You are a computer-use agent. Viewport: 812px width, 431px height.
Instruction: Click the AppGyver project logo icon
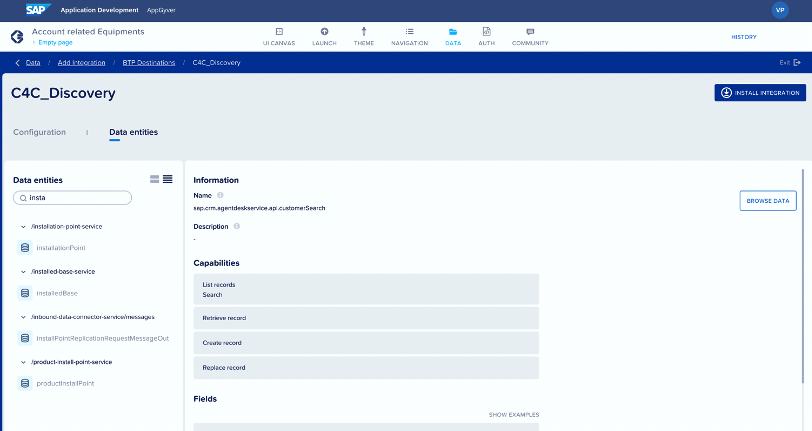coord(17,37)
